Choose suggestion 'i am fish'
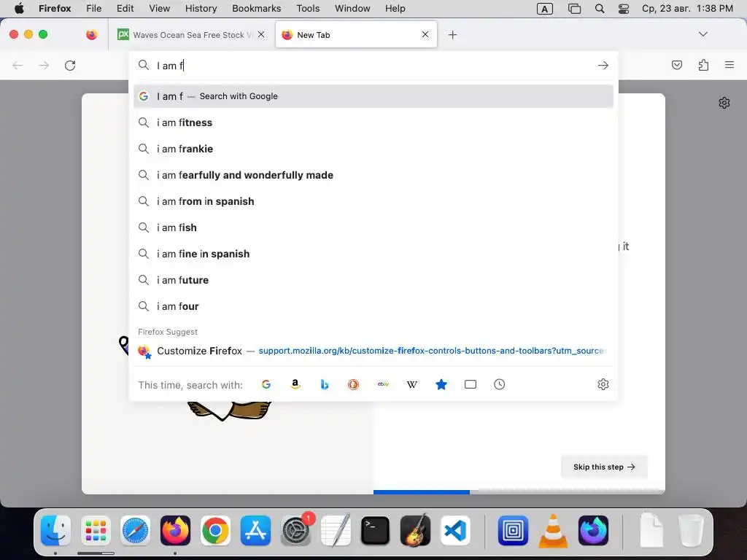 [373, 227]
